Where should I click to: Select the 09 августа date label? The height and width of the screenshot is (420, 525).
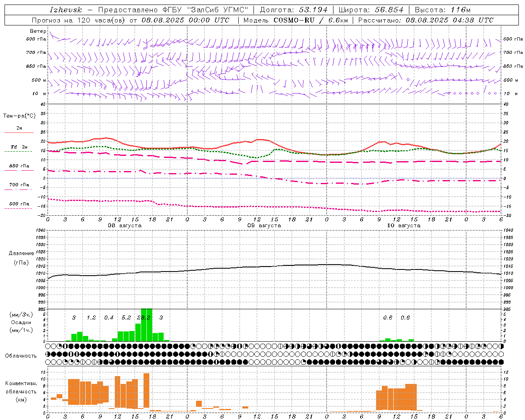pyautogui.click(x=264, y=226)
